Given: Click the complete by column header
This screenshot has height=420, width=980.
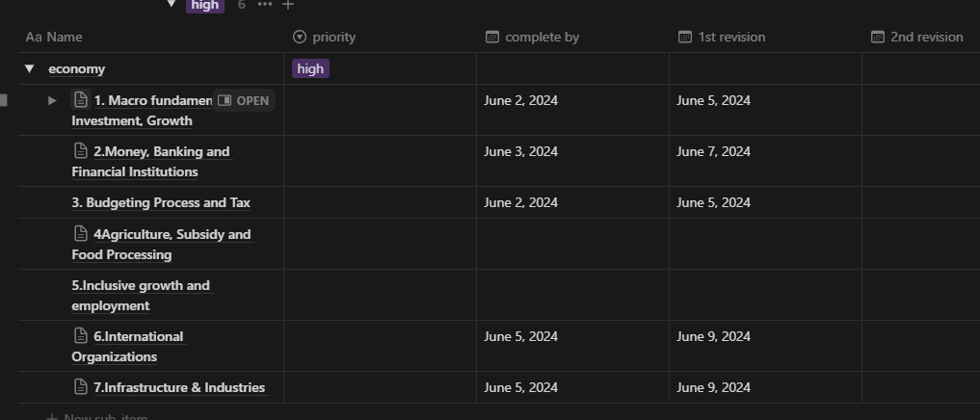Looking at the screenshot, I should [533, 37].
